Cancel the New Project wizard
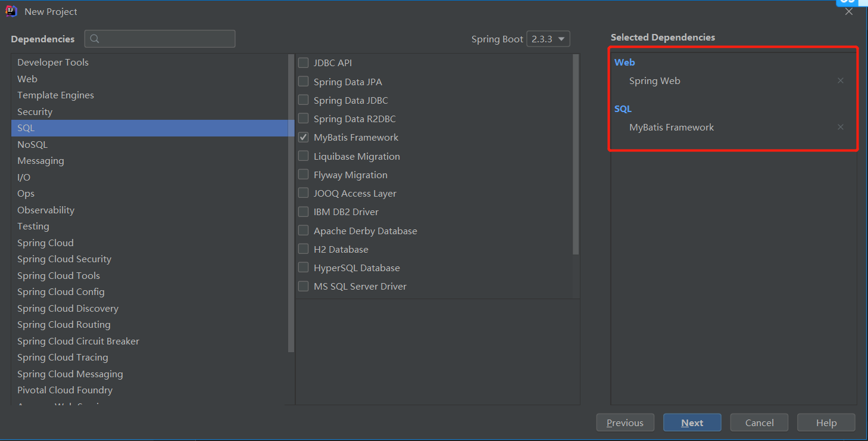The width and height of the screenshot is (868, 441). (760, 423)
